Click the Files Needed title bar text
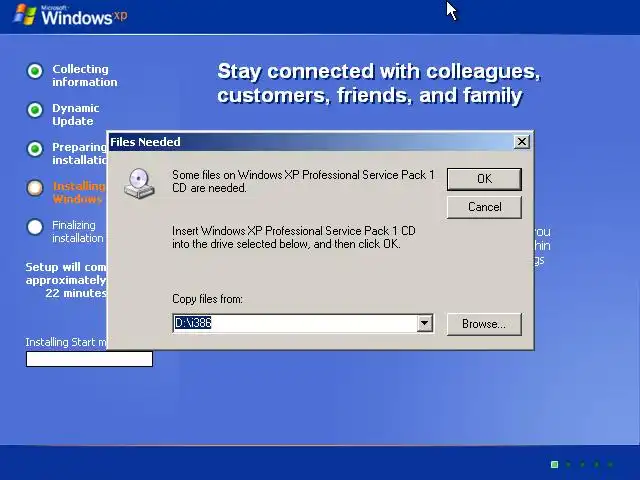 (145, 142)
